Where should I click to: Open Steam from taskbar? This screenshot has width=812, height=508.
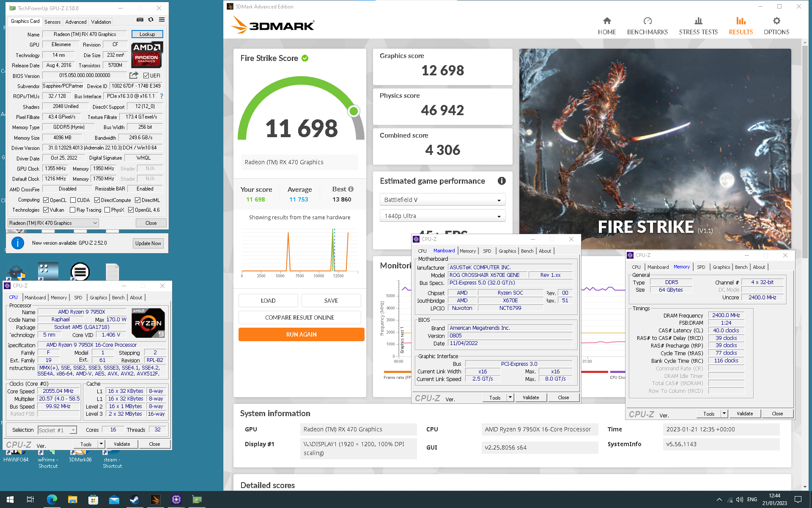coord(135,500)
